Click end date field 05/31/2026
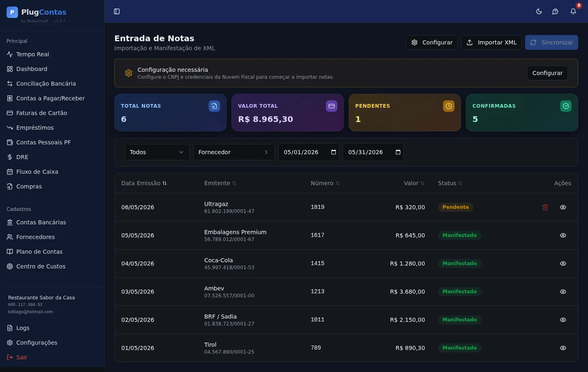This screenshot has height=372, width=588. (x=373, y=152)
